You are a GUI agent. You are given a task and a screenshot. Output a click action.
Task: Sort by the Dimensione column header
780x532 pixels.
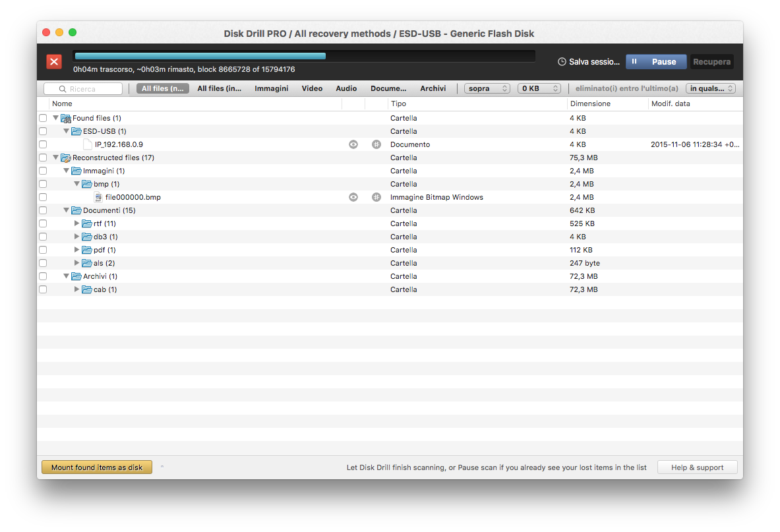pos(607,104)
